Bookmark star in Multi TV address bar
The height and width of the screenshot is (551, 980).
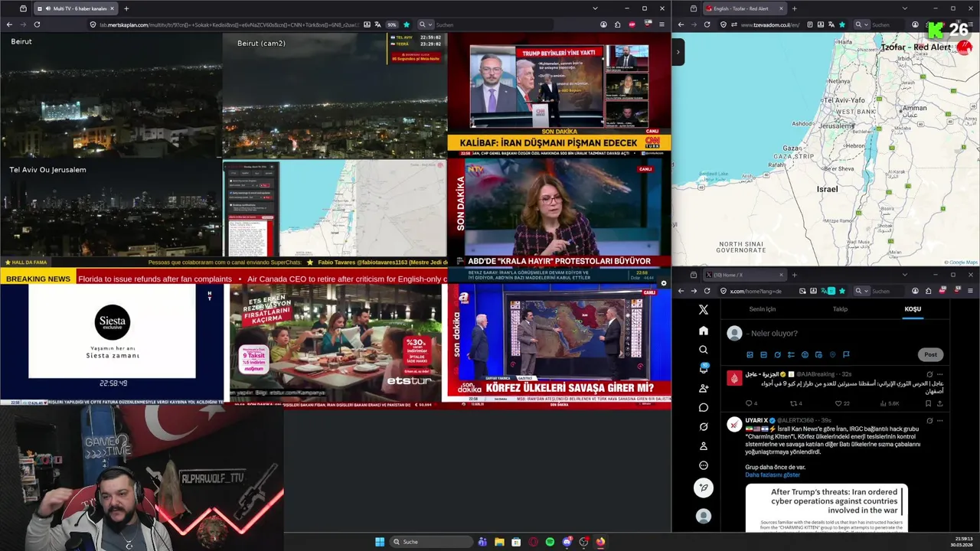(x=406, y=24)
